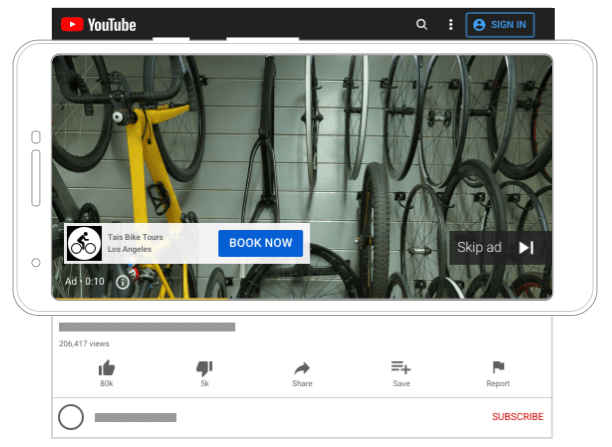
Task: Click the 206,417 views text
Action: pyautogui.click(x=84, y=344)
